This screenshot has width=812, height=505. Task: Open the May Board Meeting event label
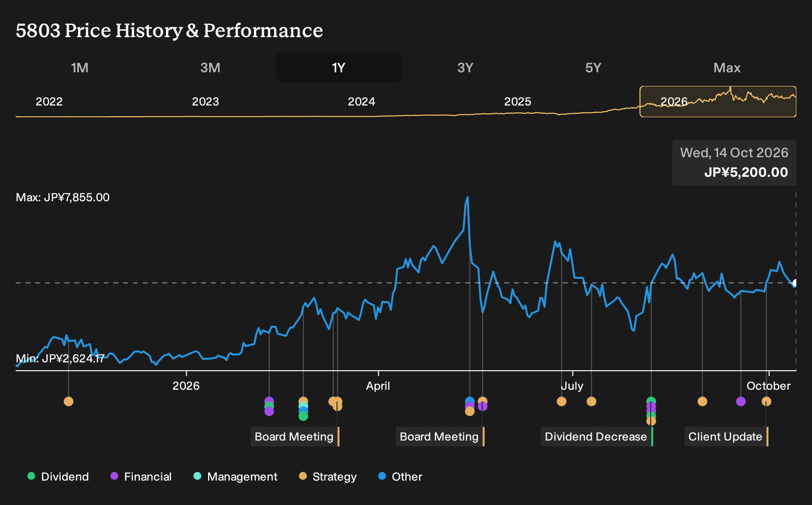[x=440, y=437]
